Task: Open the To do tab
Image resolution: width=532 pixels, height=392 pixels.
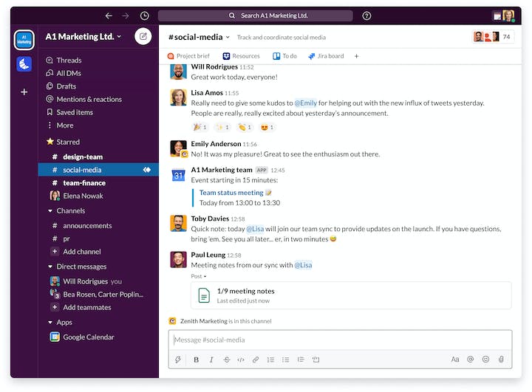Action: pos(285,56)
